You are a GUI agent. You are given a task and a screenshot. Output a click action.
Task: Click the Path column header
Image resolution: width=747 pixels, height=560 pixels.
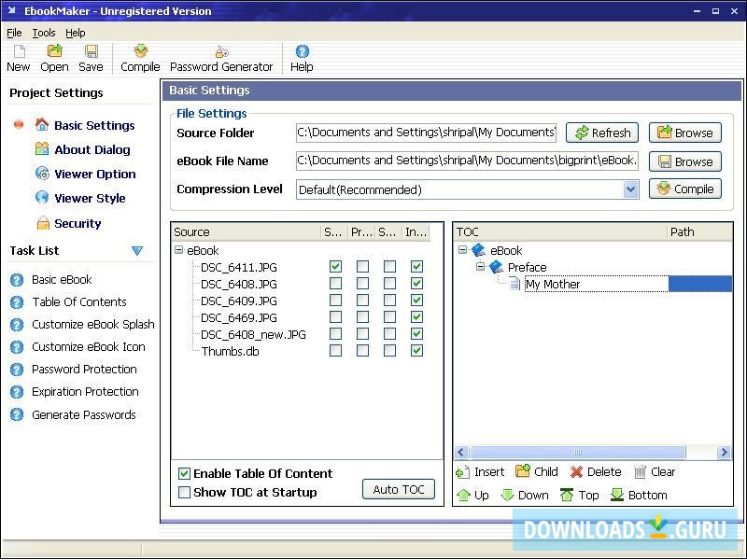coord(698,231)
